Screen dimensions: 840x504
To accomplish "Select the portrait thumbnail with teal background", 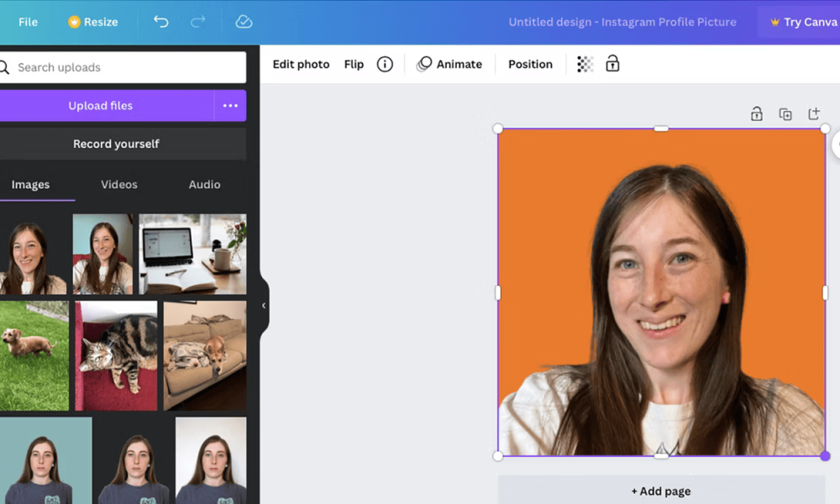I will (45, 460).
